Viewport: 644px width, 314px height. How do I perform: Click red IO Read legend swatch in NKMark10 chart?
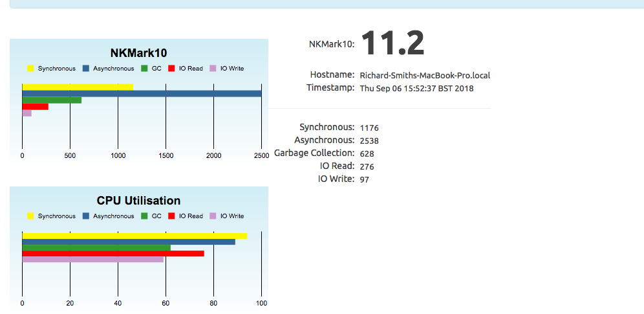click(x=172, y=69)
